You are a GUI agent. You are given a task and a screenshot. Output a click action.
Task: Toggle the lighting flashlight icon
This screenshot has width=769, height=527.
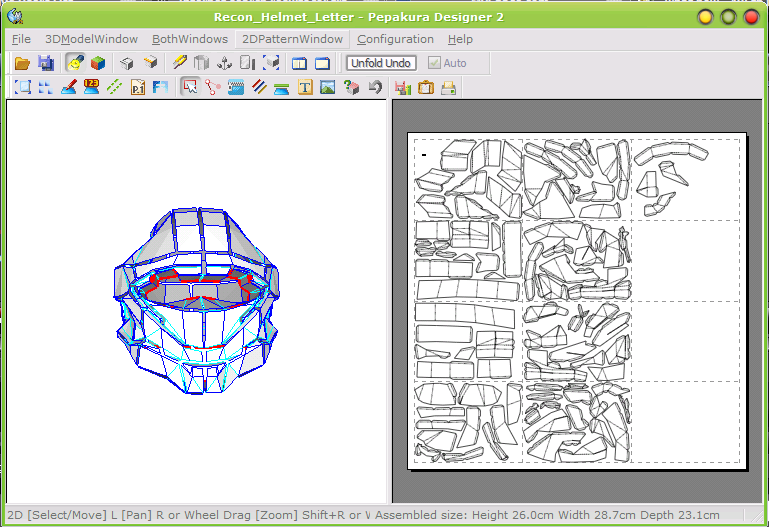click(x=75, y=63)
